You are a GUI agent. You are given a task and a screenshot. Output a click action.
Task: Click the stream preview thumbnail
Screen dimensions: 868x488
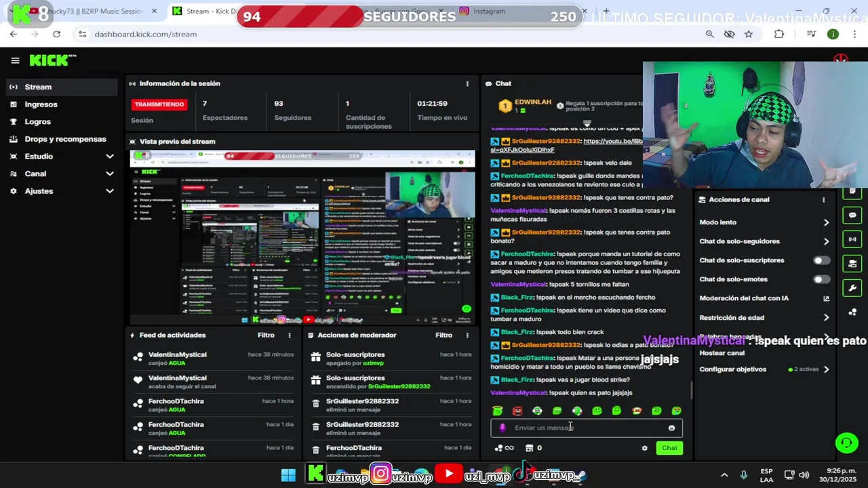pyautogui.click(x=302, y=237)
